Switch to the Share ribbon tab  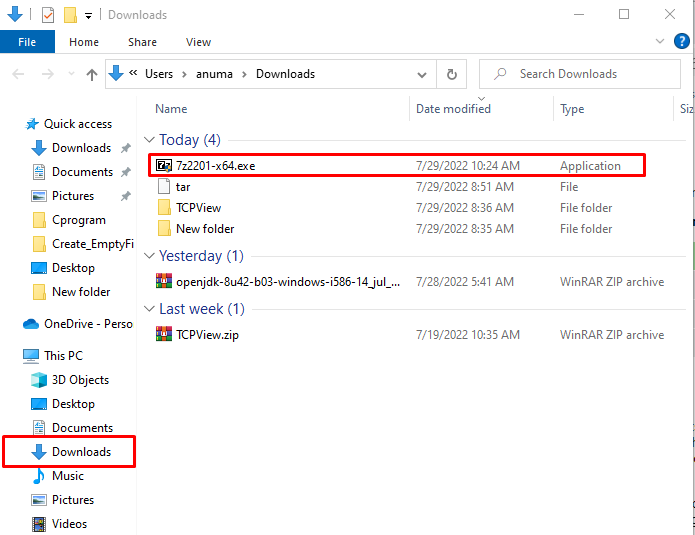click(x=142, y=42)
